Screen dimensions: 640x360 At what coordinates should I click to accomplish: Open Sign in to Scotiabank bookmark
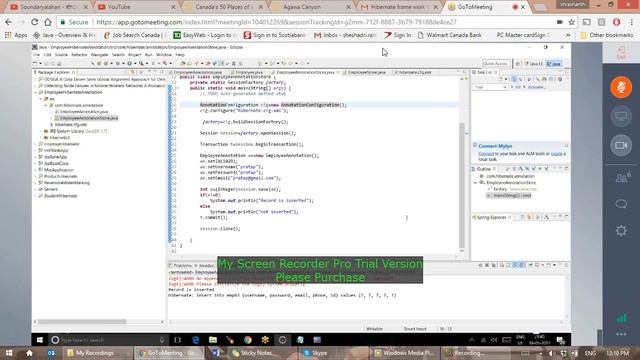(274, 35)
